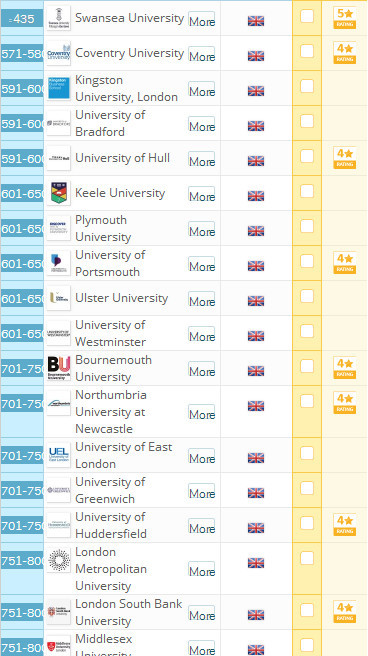
Task: Click the London Metropolitan University circular logo
Action: pyautogui.click(x=59, y=560)
